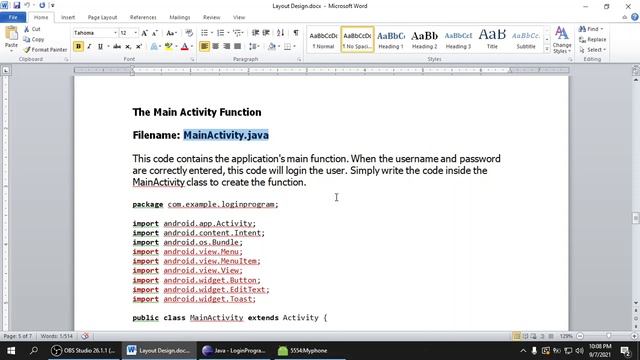
Task: Apply the Subtitle style
Action: coord(526,40)
